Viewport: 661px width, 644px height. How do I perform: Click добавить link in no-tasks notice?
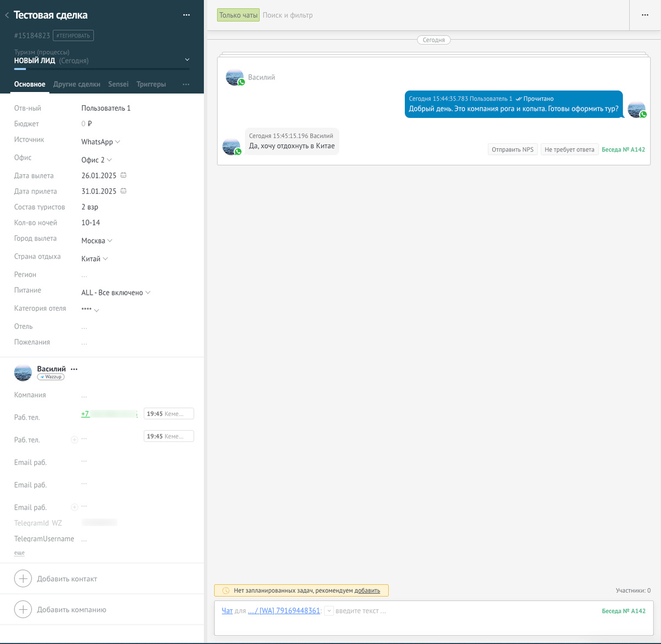(x=367, y=591)
